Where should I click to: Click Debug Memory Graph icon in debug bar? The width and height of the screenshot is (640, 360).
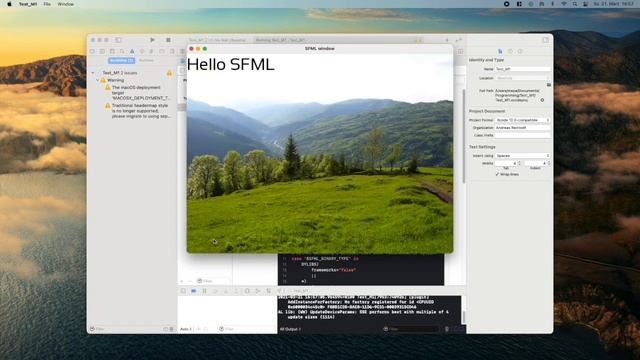coord(258,291)
